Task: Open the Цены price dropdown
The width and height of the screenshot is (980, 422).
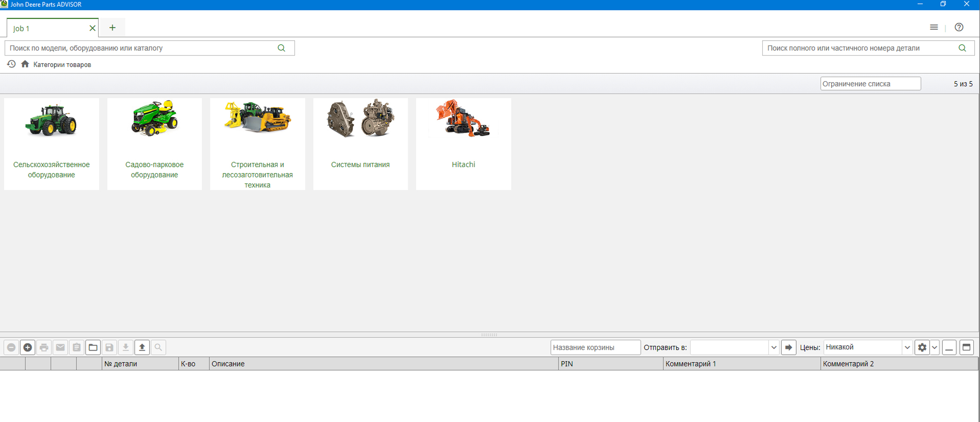Action: pyautogui.click(x=907, y=347)
